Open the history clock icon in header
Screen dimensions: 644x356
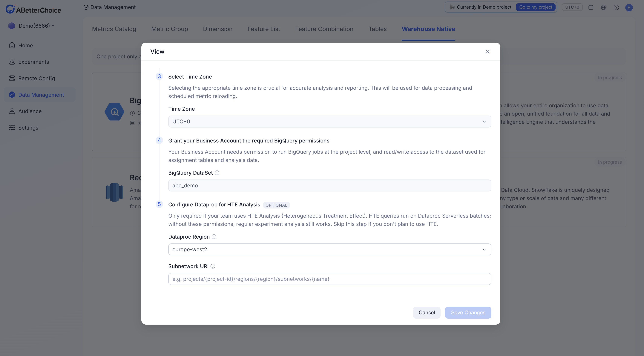[591, 7]
